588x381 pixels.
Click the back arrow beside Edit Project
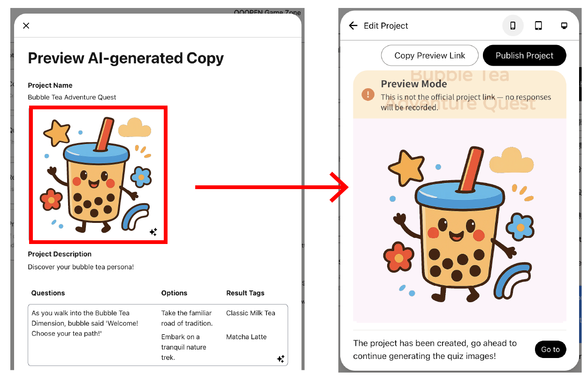(353, 26)
